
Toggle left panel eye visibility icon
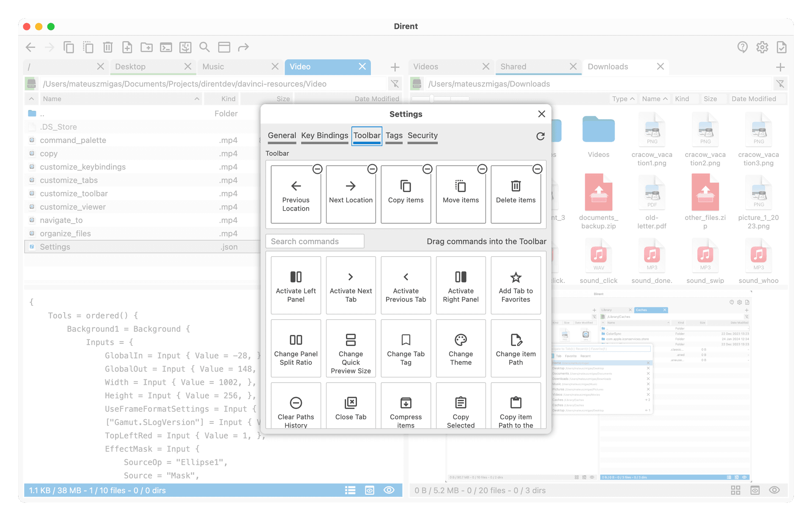pyautogui.click(x=389, y=490)
